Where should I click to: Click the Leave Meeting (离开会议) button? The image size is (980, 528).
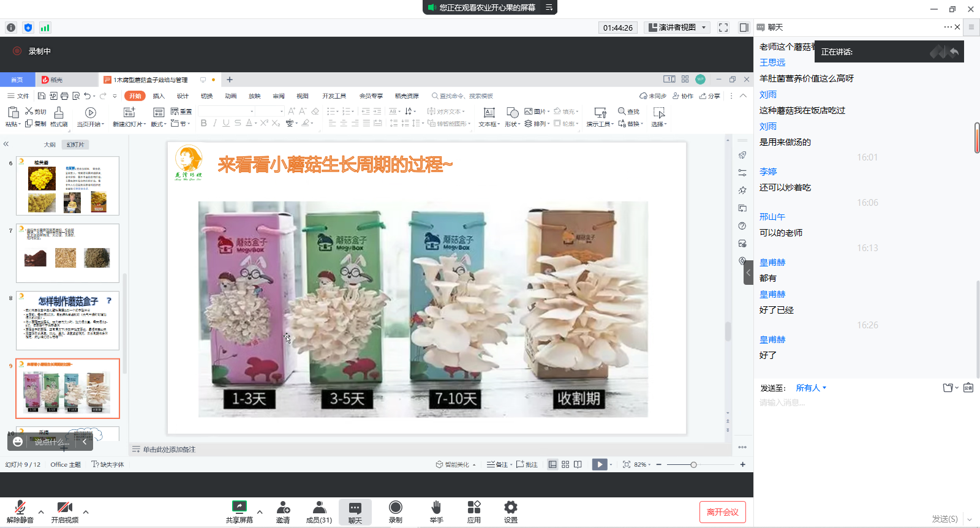coord(722,512)
